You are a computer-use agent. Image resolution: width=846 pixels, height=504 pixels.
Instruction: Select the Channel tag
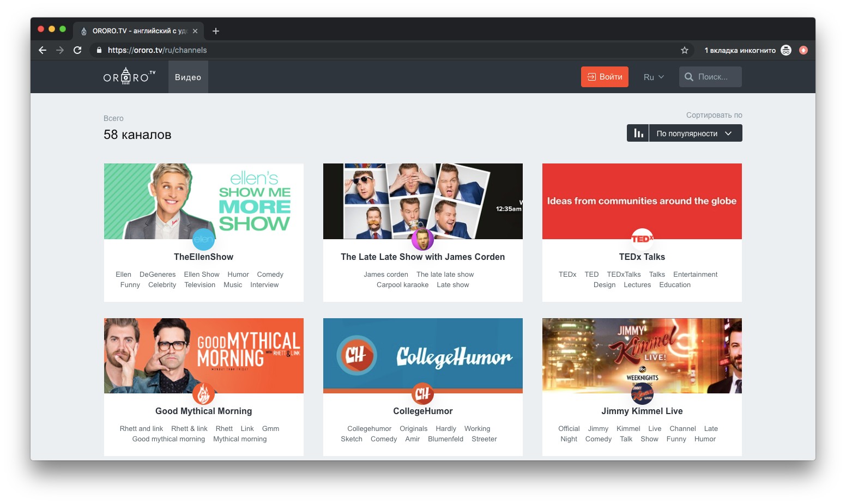[682, 429]
